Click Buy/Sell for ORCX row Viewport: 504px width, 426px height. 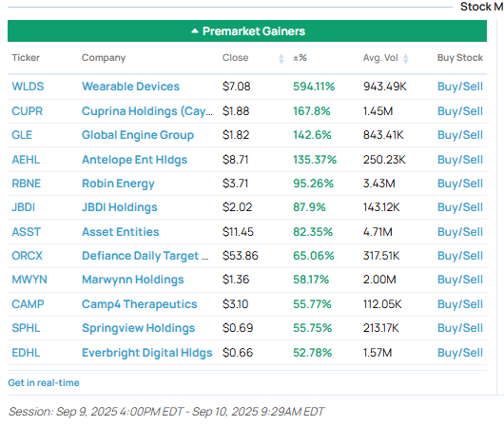460,256
